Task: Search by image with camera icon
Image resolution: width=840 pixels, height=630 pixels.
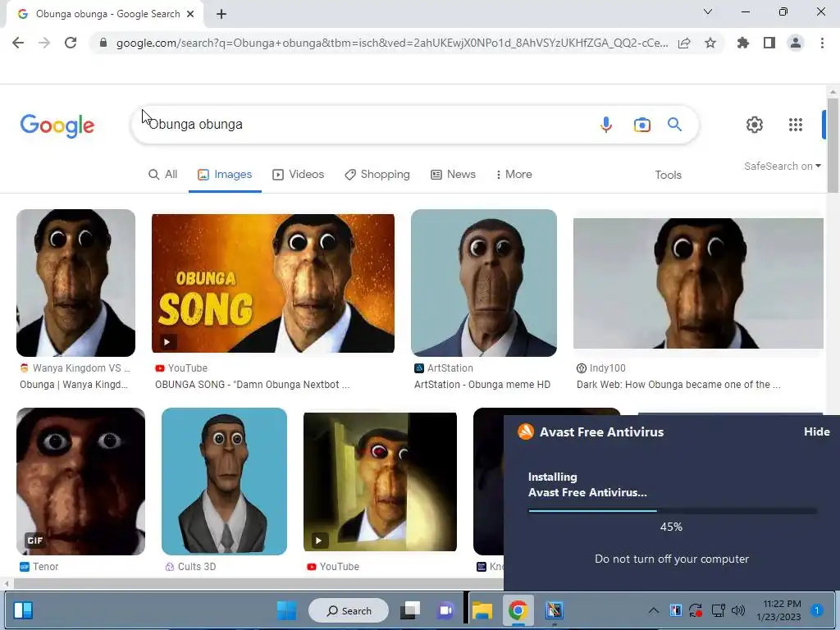Action: click(641, 125)
